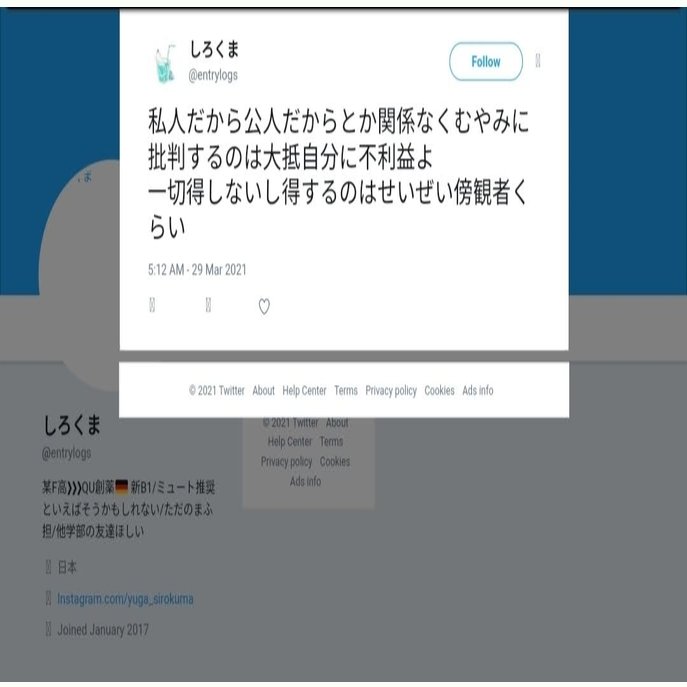Click the retweet icon under the tweet
Image resolution: width=687 pixels, height=687 pixels.
click(x=209, y=305)
